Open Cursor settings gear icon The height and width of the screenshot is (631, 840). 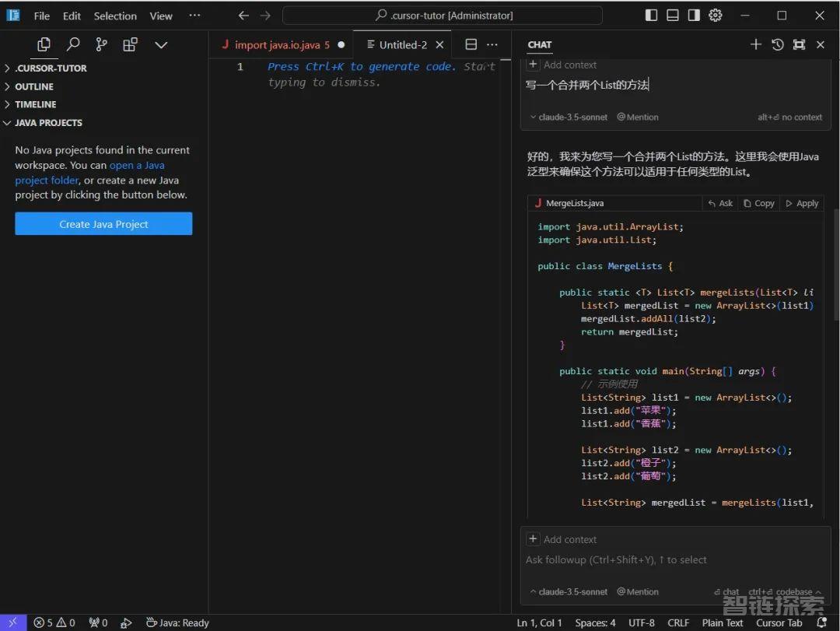716,16
